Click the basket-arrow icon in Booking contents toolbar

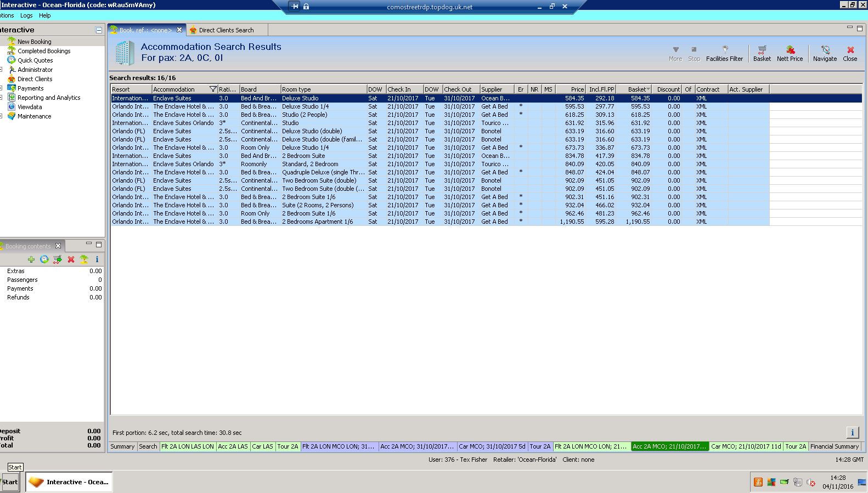point(58,259)
